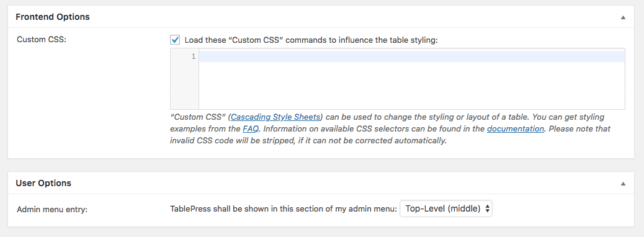
Task: Click the "Load these Custom CSS commands" label
Action: click(311, 40)
